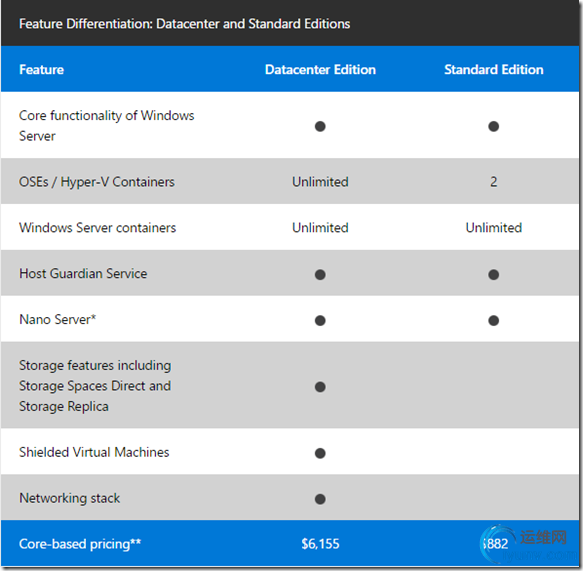Viewport: 583px width, 571px height.
Task: Click the $6,155 Datacenter price
Action: [320, 544]
